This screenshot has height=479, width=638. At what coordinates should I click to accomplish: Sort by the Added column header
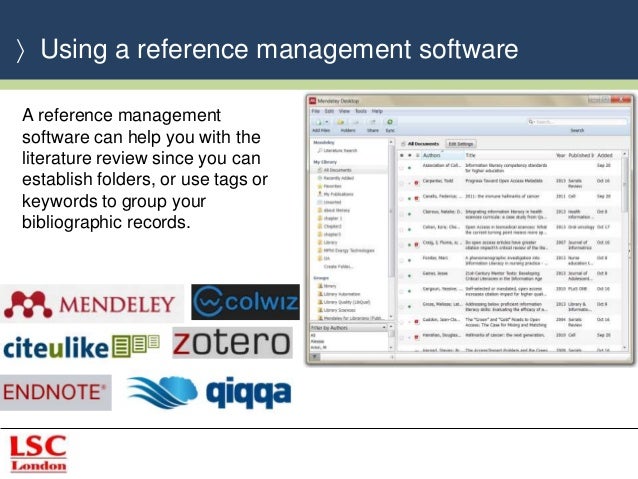pos(605,155)
